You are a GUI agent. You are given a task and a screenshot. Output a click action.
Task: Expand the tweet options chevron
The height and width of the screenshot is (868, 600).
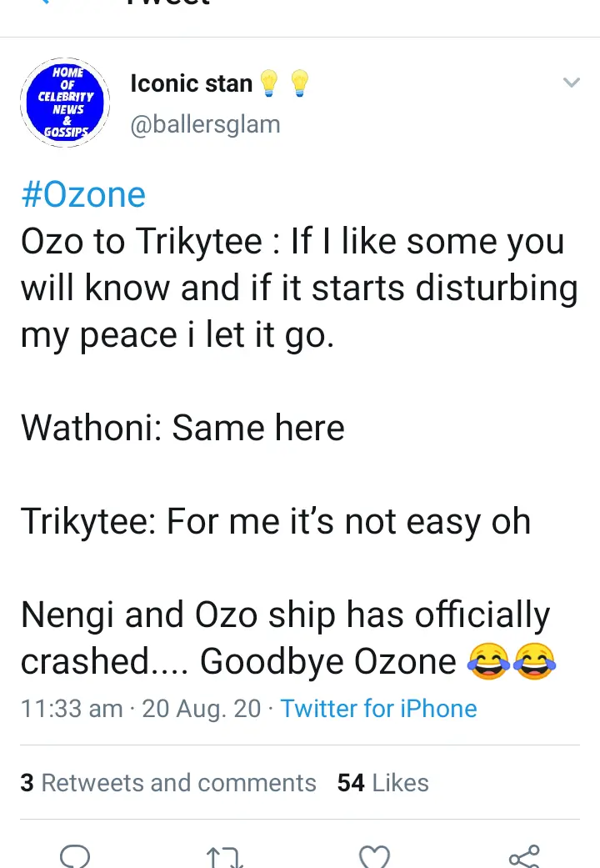(571, 83)
